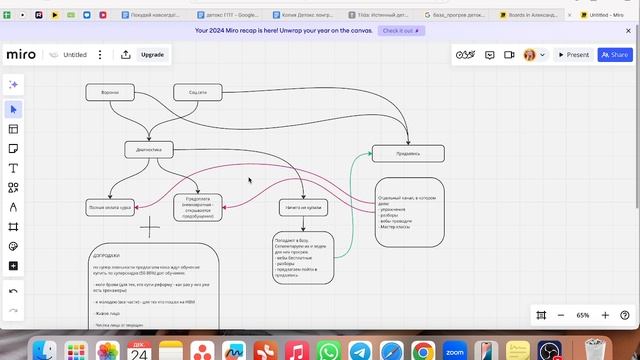Open Calendar from the dock
Image resolution: width=640 pixels, height=360 pixels.
139,352
